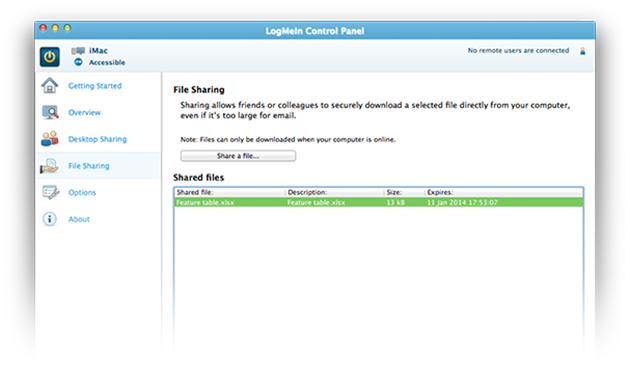Image resolution: width=630 pixels, height=368 pixels.
Task: Select Feature table.xlsx in the Shared file column
Action: point(205,202)
